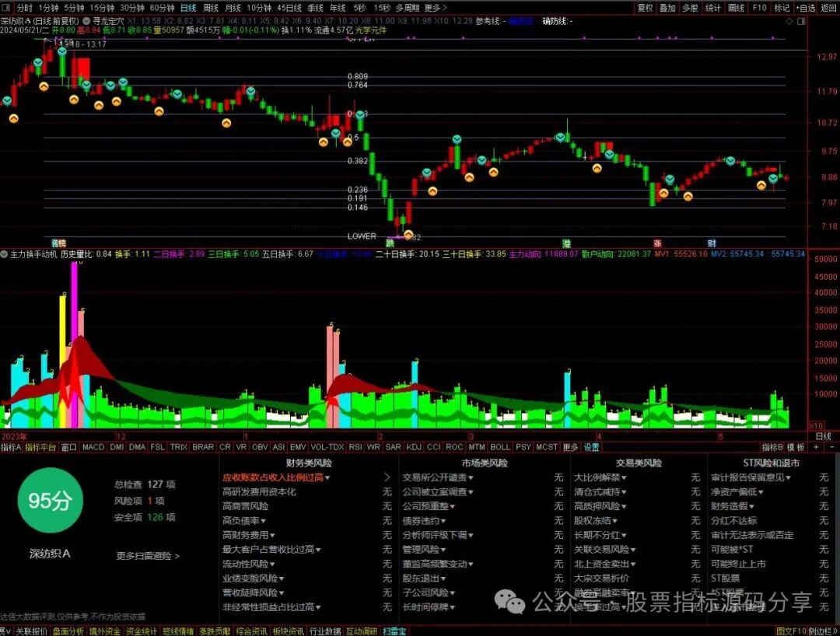Screen dimensions: 840x636
Task: Click the 复权 button
Action: (x=645, y=8)
